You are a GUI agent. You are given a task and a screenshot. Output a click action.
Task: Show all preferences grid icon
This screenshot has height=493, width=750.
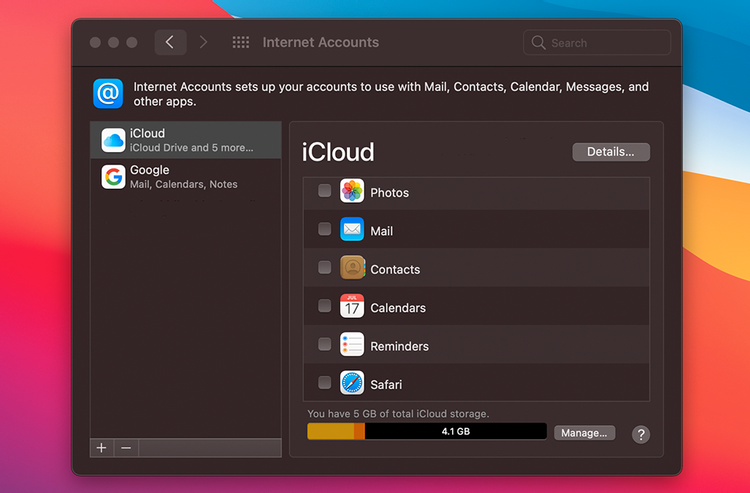click(x=241, y=43)
